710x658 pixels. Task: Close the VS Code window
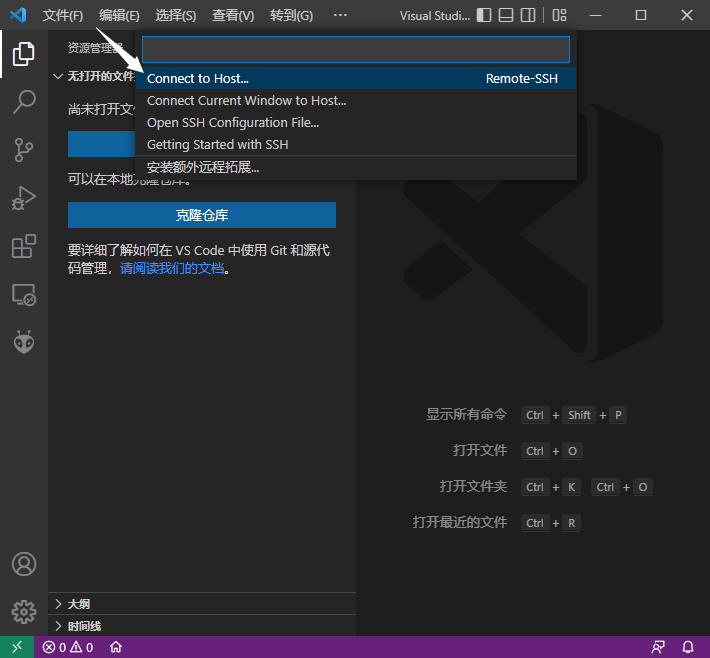coord(687,15)
